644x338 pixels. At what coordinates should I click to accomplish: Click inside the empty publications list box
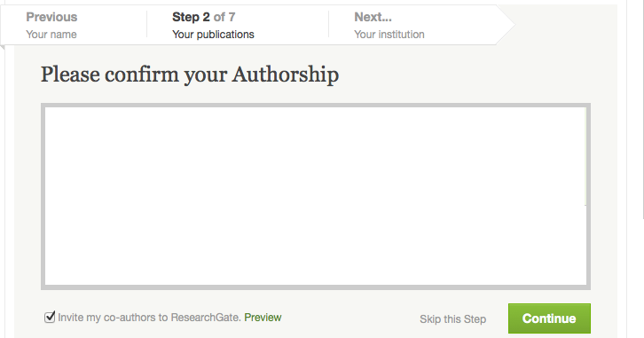315,196
